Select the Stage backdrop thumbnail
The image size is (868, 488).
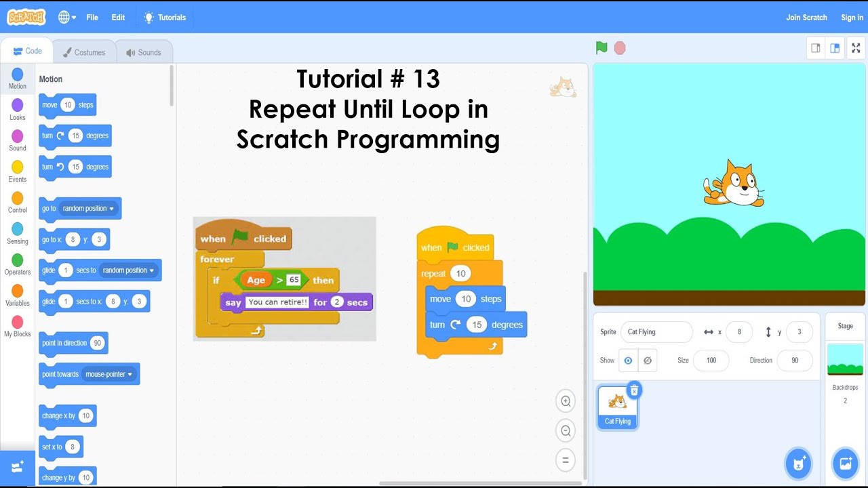click(x=845, y=359)
